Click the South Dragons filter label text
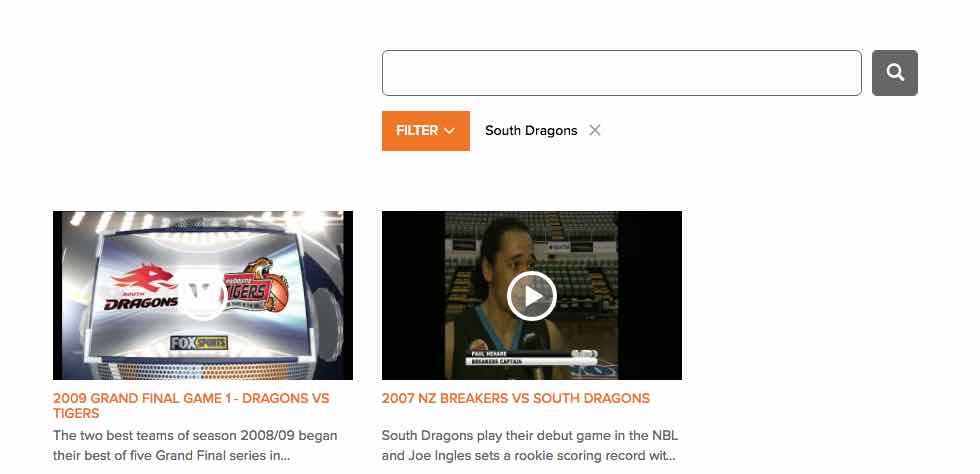Image resolution: width=980 pixels, height=474 pixels. tap(531, 130)
